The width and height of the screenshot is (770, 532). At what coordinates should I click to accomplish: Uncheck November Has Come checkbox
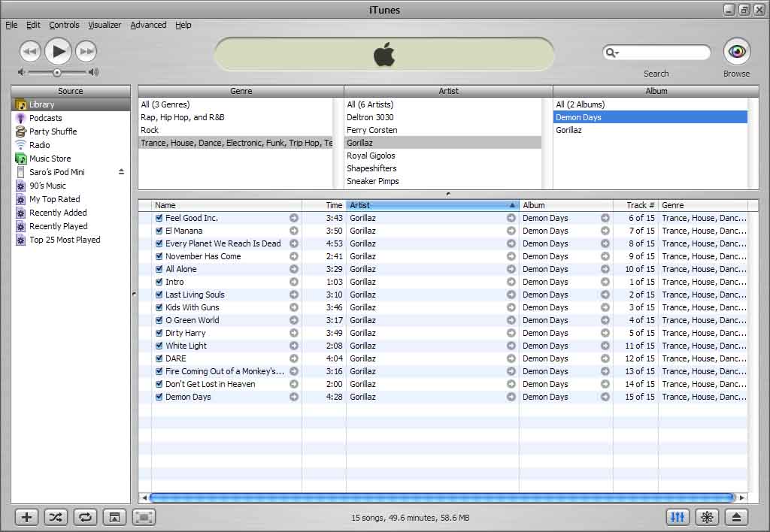point(159,256)
